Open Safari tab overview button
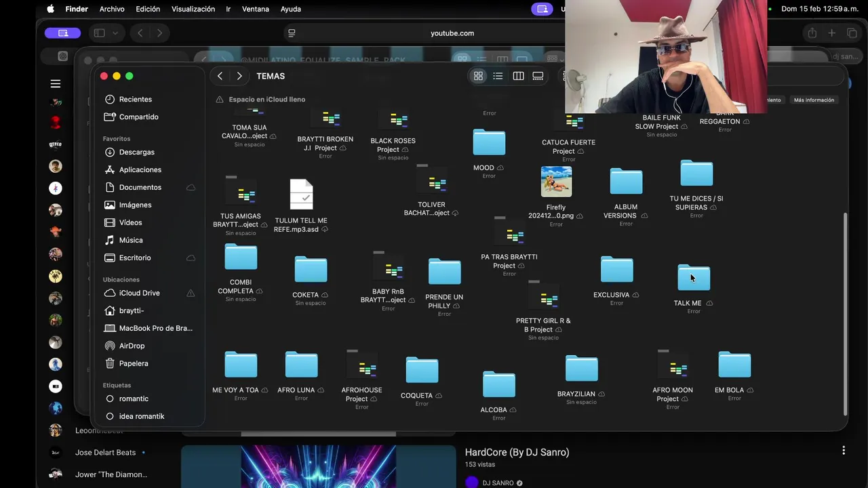The height and width of the screenshot is (488, 868). coord(852,33)
